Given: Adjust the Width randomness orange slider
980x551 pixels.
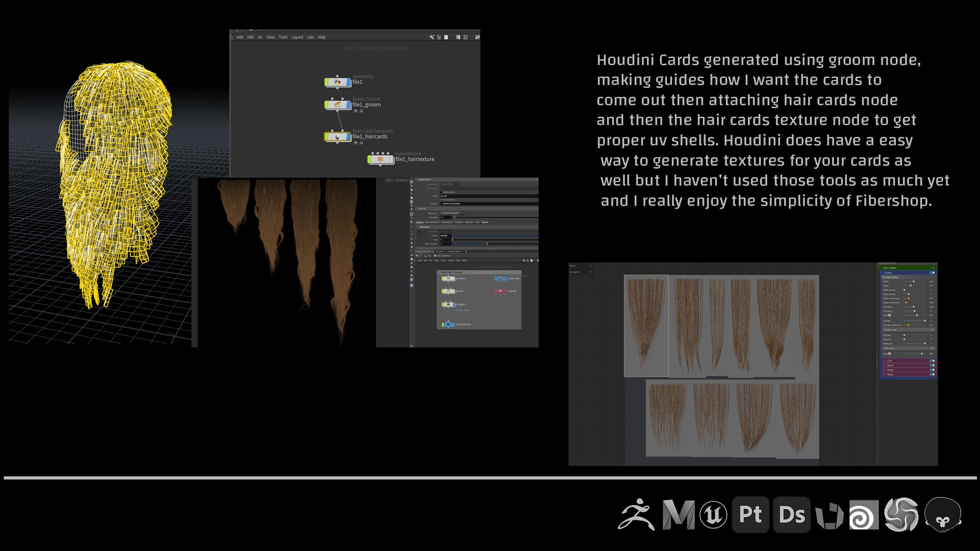Looking at the screenshot, I should (909, 298).
